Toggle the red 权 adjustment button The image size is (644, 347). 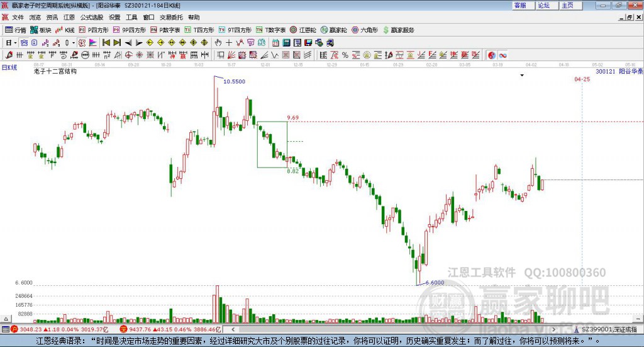click(x=82, y=43)
